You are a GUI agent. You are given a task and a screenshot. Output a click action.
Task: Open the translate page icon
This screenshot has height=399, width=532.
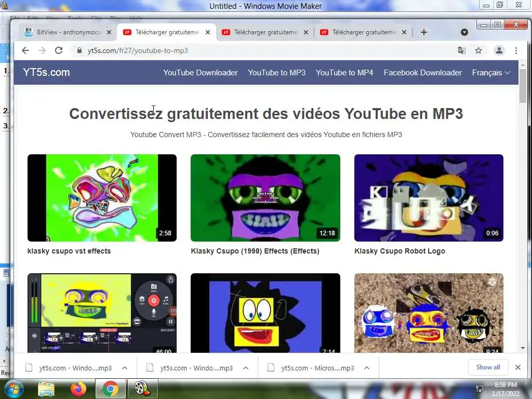(x=461, y=50)
